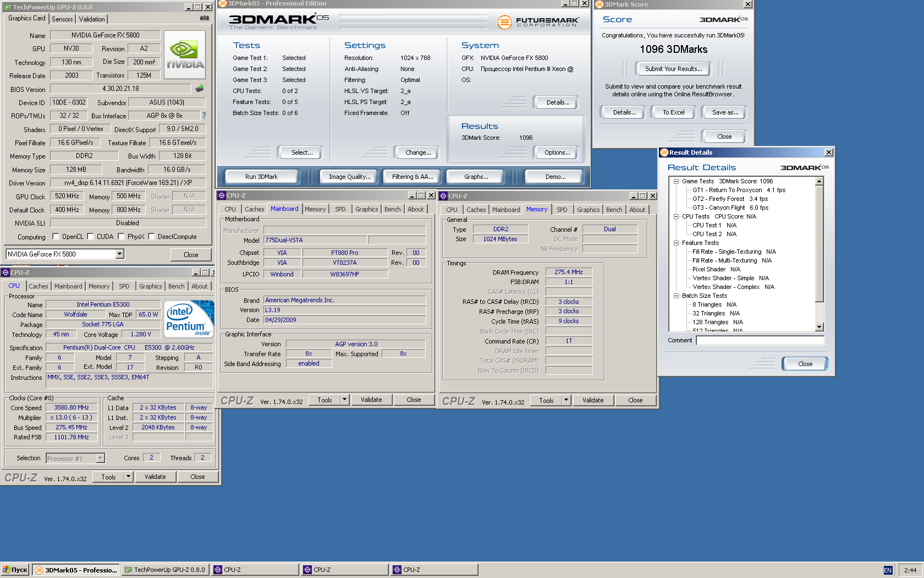
Task: Switch to TechPowerUp GPU-Z taskbar item
Action: (166, 570)
